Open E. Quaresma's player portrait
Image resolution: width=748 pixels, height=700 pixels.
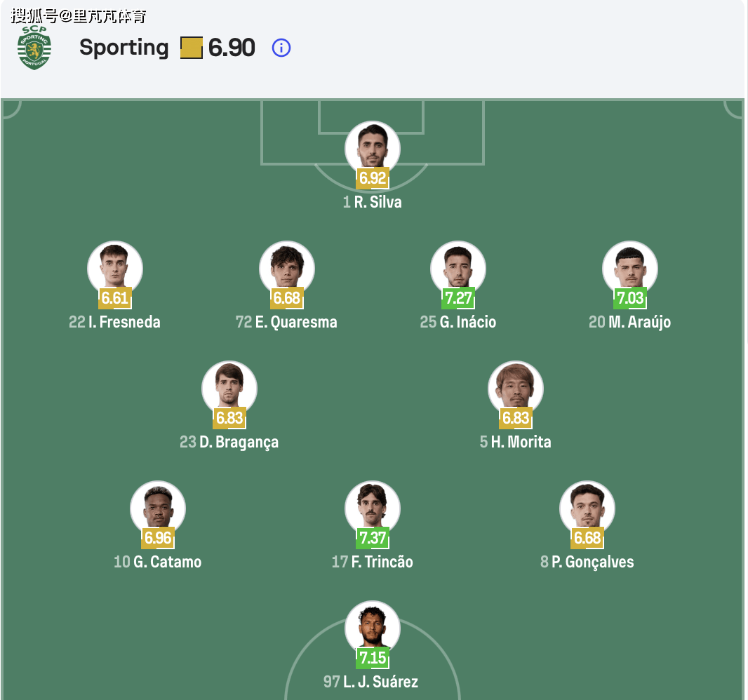click(x=286, y=268)
